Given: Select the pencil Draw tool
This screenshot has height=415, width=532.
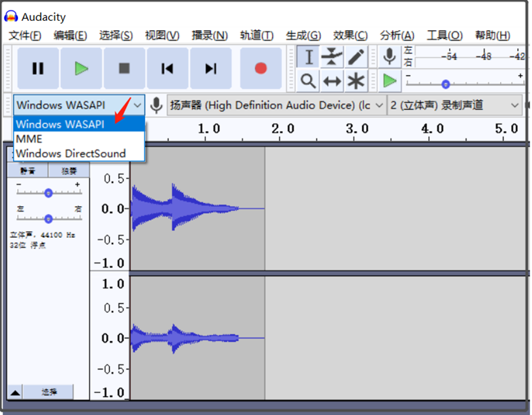Looking at the screenshot, I should point(356,57).
